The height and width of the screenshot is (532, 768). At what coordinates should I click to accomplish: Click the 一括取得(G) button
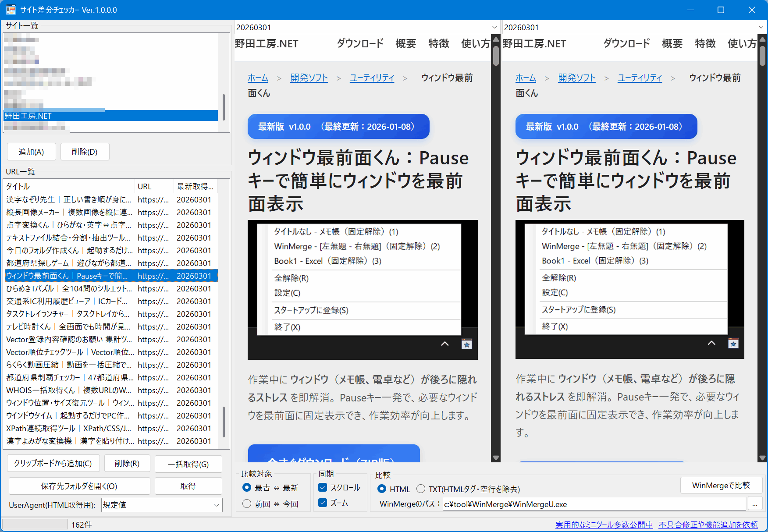coord(188,464)
